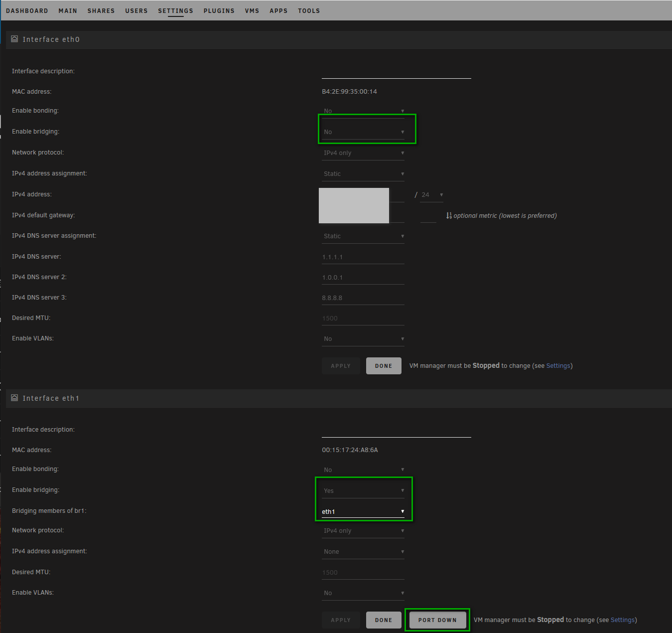Open Settings link in eth0 VM manager note
The image size is (672, 633).
click(x=558, y=366)
